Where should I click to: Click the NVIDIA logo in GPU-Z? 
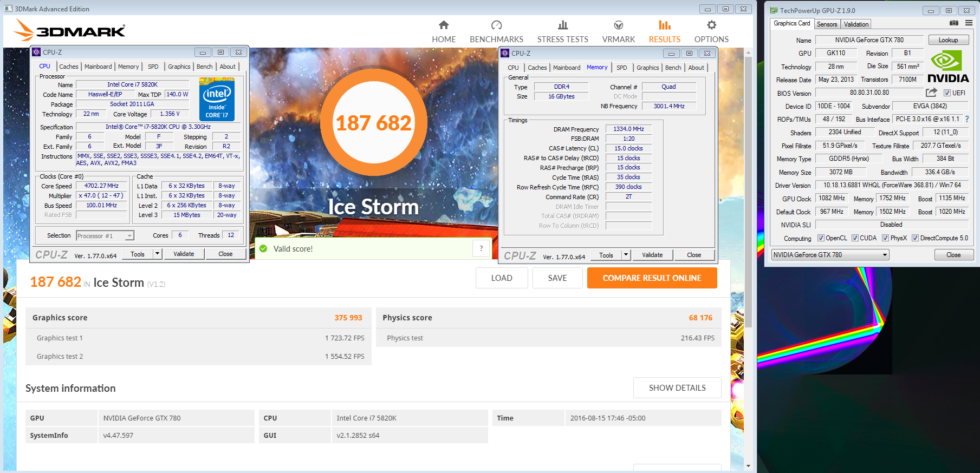click(949, 67)
